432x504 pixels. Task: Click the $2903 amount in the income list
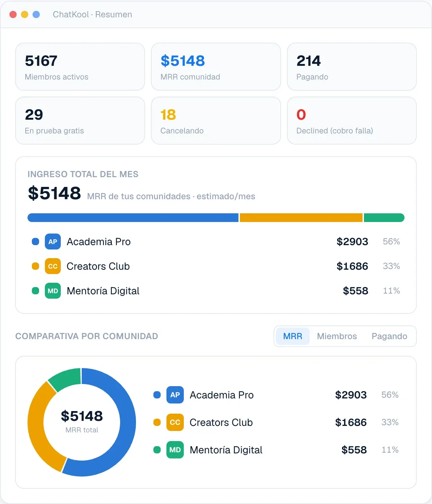(x=352, y=242)
